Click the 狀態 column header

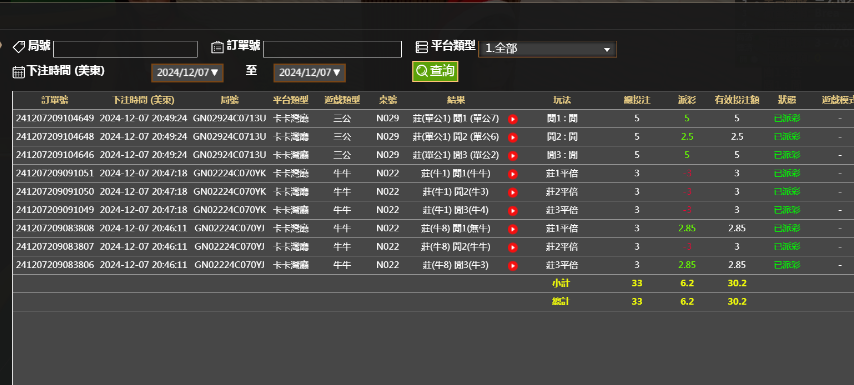click(787, 100)
